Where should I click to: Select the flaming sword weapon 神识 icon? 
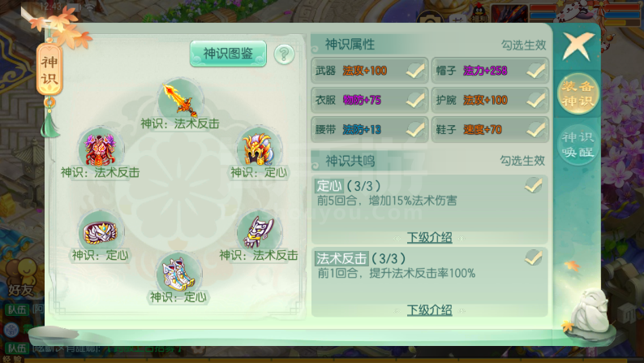pyautogui.click(x=181, y=99)
